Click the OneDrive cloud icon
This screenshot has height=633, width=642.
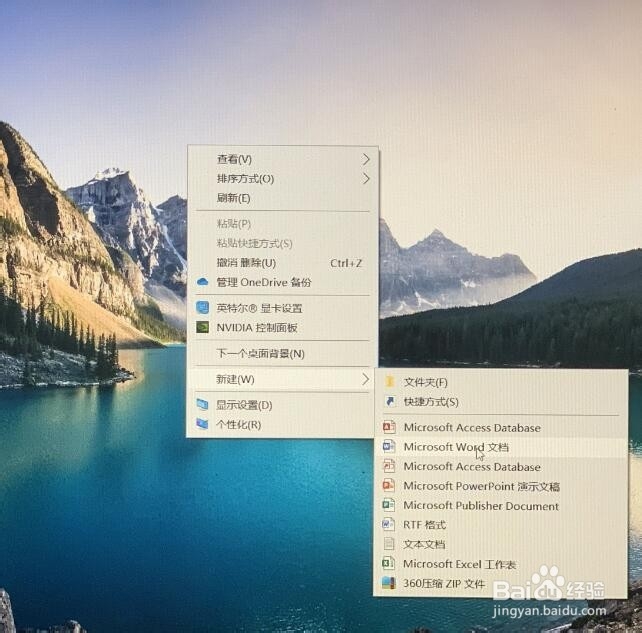[x=202, y=282]
